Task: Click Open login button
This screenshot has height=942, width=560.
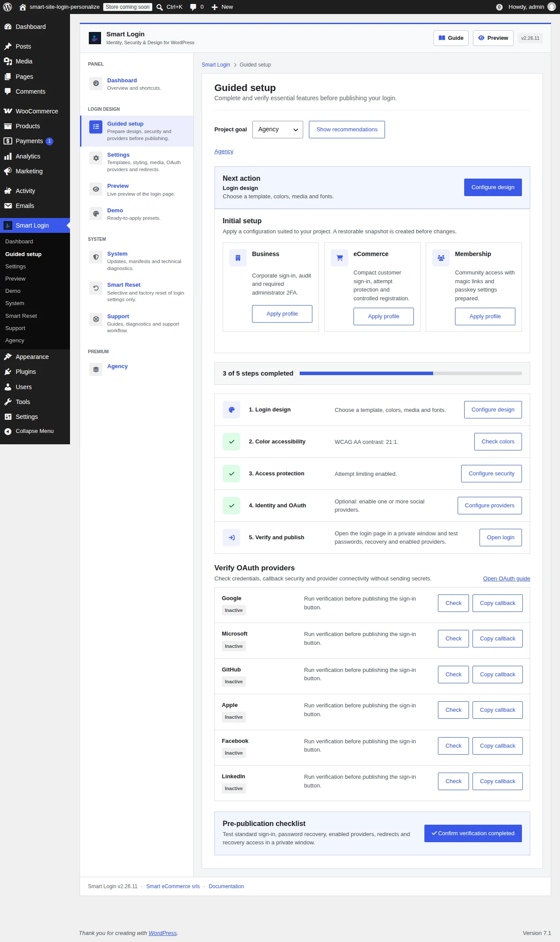Action: click(500, 538)
